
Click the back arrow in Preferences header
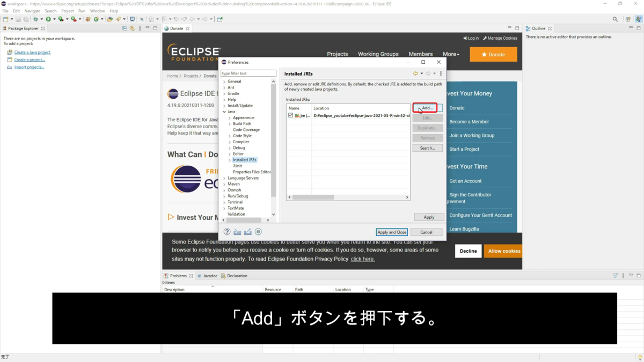415,73
